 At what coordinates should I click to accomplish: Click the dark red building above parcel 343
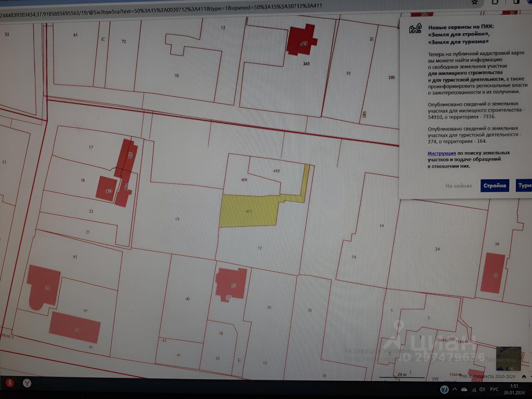click(301, 40)
